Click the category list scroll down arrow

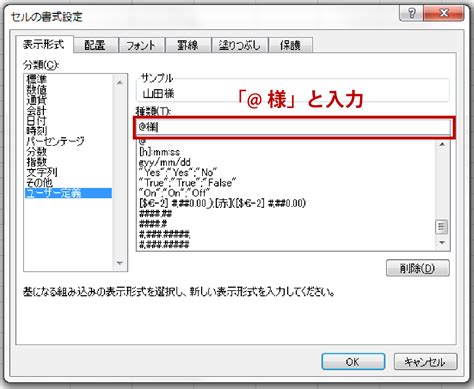tap(120, 263)
